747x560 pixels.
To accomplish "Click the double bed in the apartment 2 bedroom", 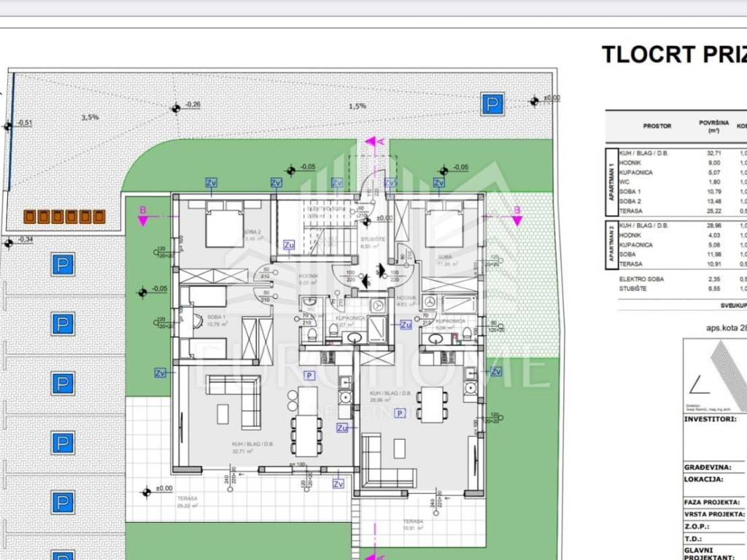I will [x=444, y=224].
